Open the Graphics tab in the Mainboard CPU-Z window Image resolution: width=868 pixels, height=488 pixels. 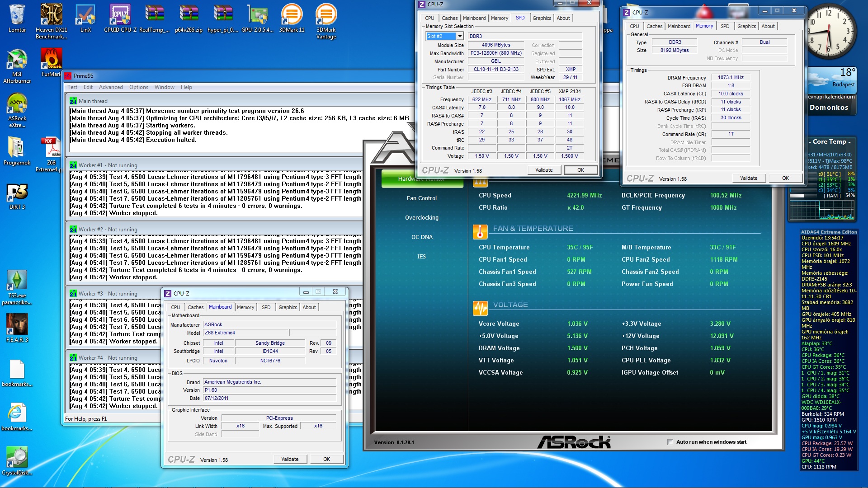click(x=288, y=307)
